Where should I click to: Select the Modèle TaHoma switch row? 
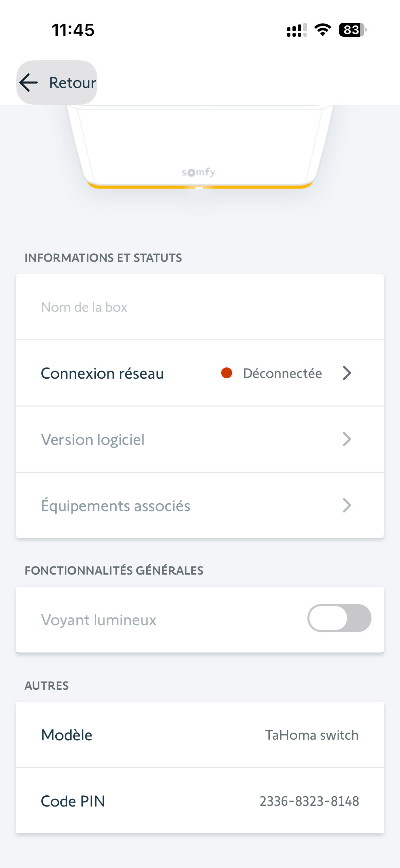click(x=200, y=735)
